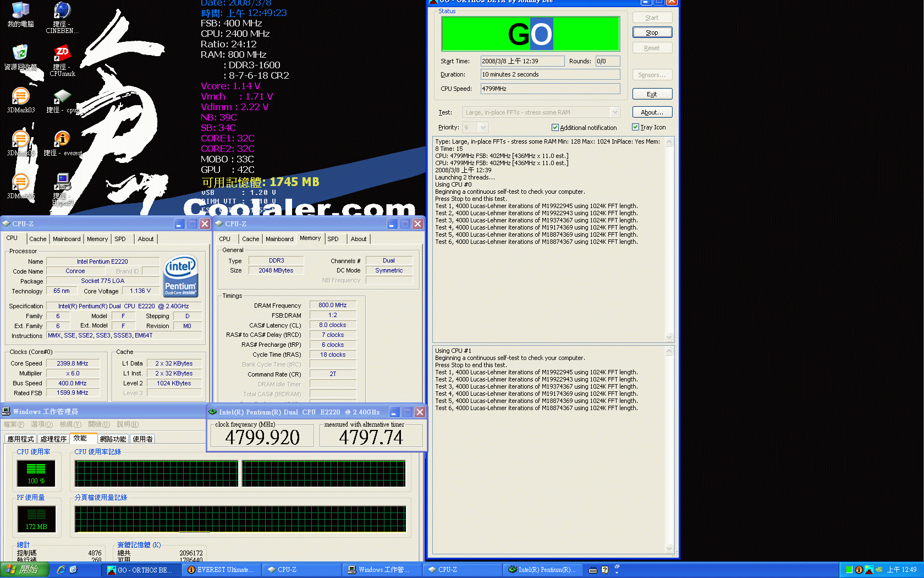This screenshot has height=578, width=924.
Task: Click the Exit button in ORTHOS
Action: 652,94
